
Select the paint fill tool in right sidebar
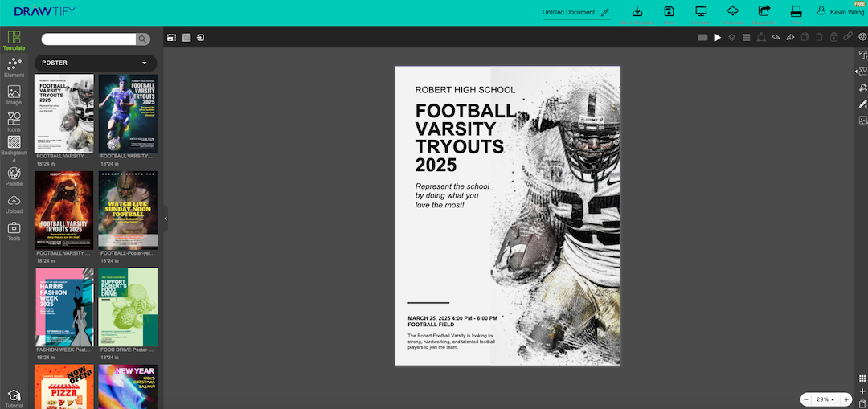pyautogui.click(x=862, y=88)
